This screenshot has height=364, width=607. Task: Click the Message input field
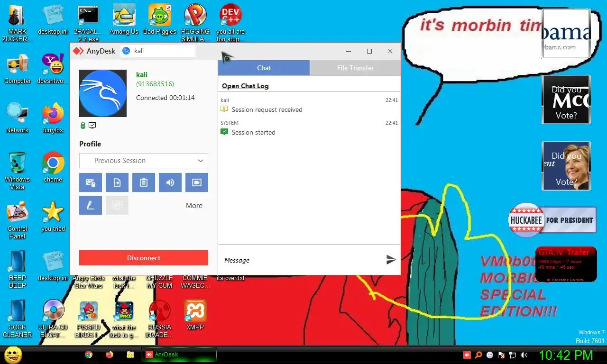(302, 260)
